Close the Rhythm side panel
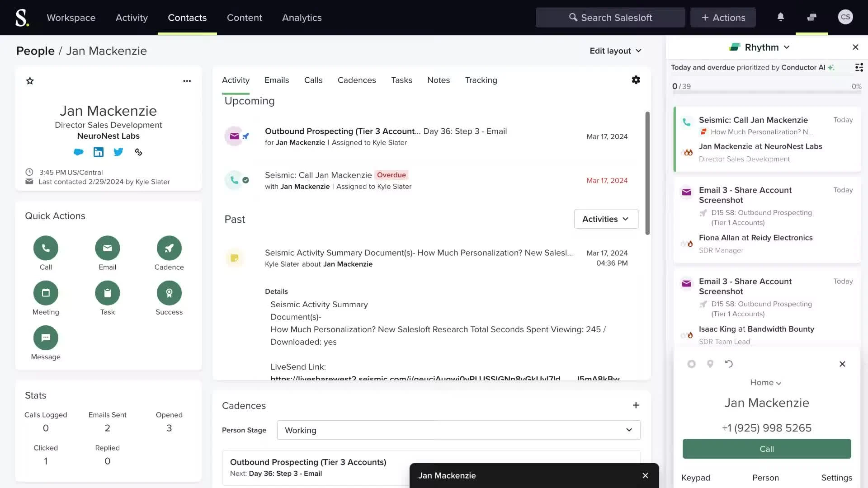The height and width of the screenshot is (488, 868). point(855,47)
